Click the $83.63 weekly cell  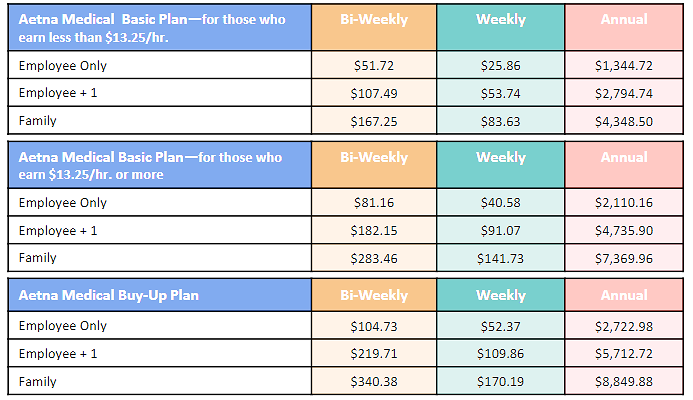click(x=500, y=121)
